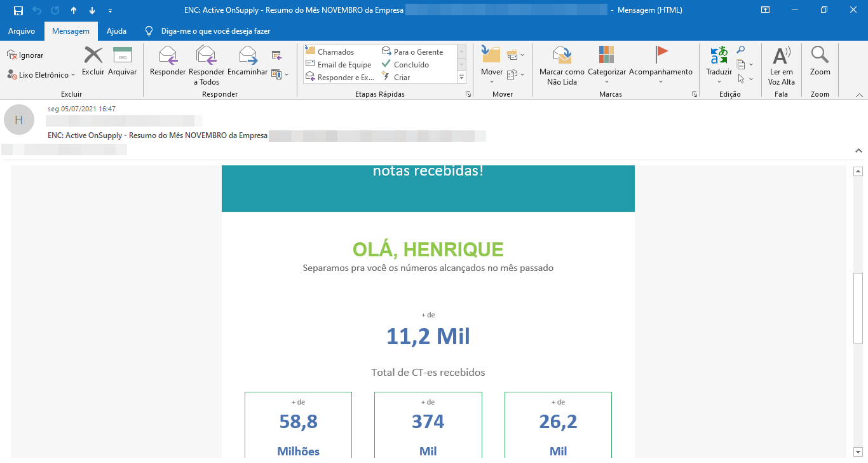The height and width of the screenshot is (463, 868).
Task: Click the Responder reply icon
Action: point(168,62)
